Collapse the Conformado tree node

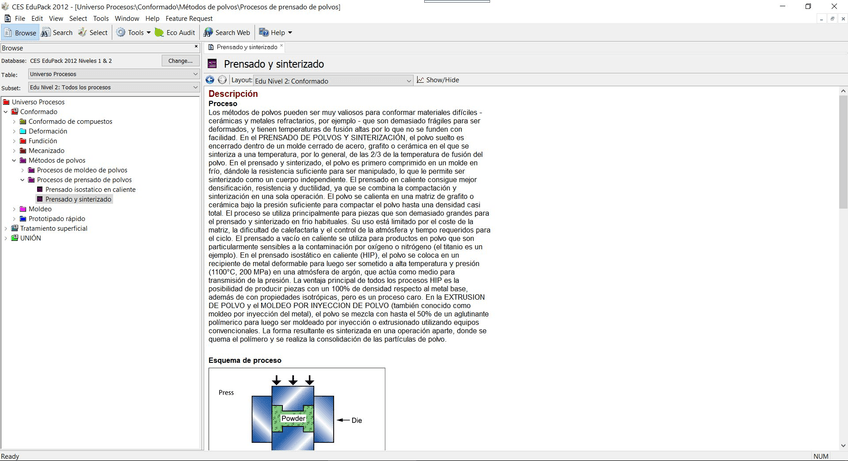pyautogui.click(x=6, y=112)
